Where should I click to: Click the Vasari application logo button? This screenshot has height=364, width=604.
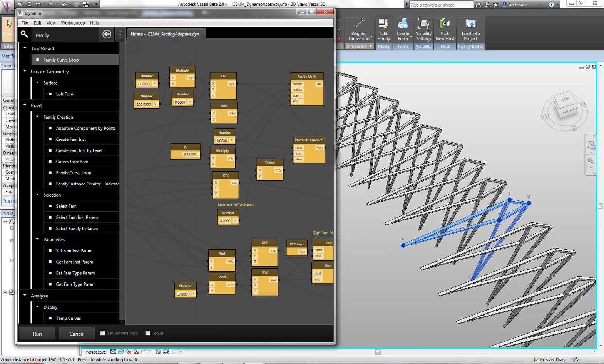pos(7,7)
